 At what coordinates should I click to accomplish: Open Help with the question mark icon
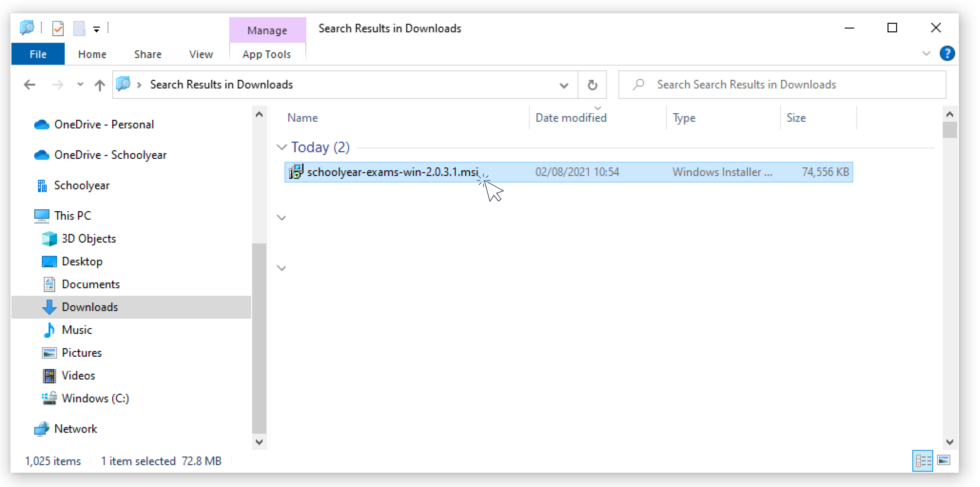point(947,54)
